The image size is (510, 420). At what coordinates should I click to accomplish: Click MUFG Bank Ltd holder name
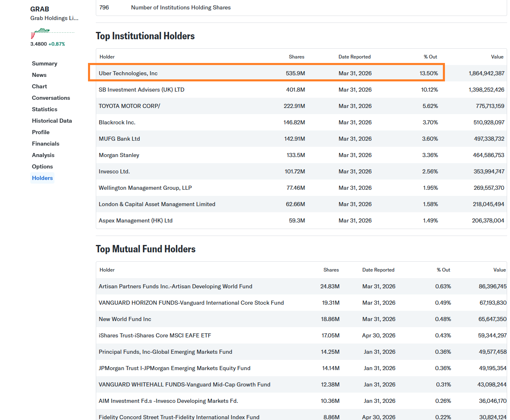pyautogui.click(x=119, y=139)
